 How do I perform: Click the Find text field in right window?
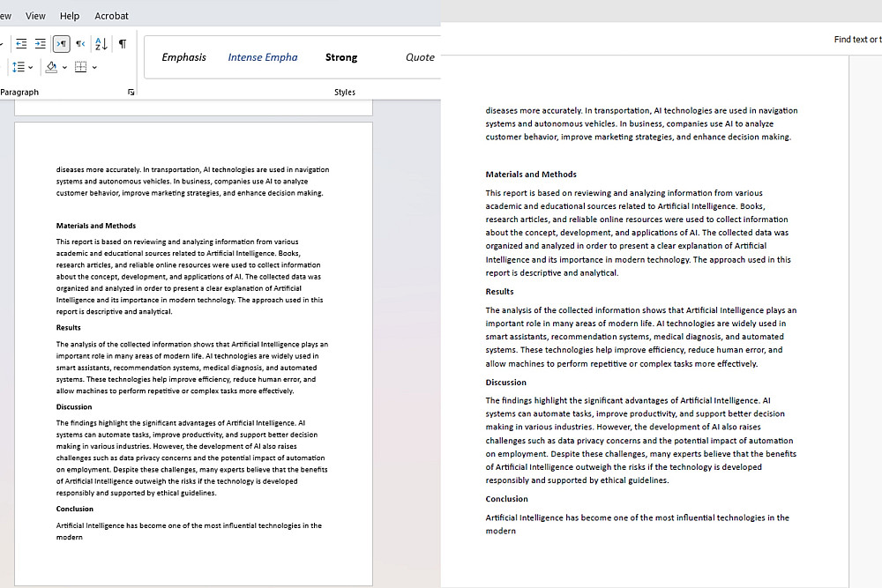click(x=858, y=40)
